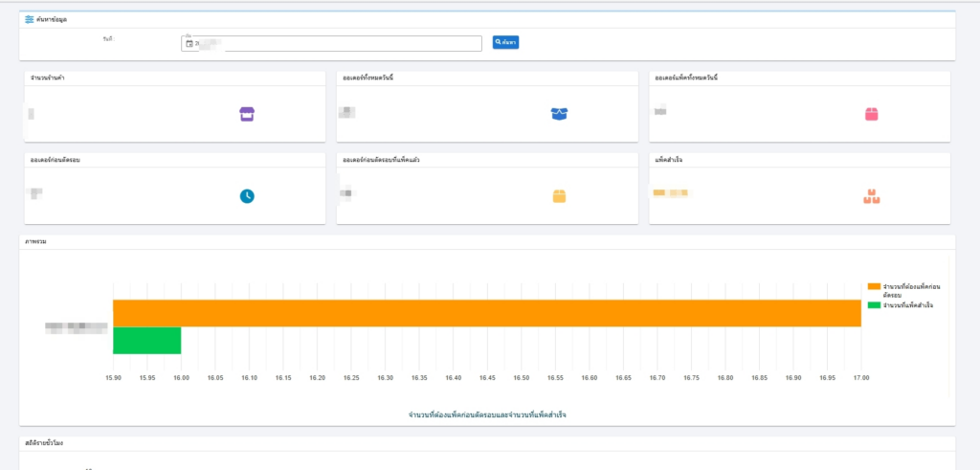This screenshot has height=470, width=980.
Task: Toggle the green legend series swatch
Action: (x=873, y=304)
